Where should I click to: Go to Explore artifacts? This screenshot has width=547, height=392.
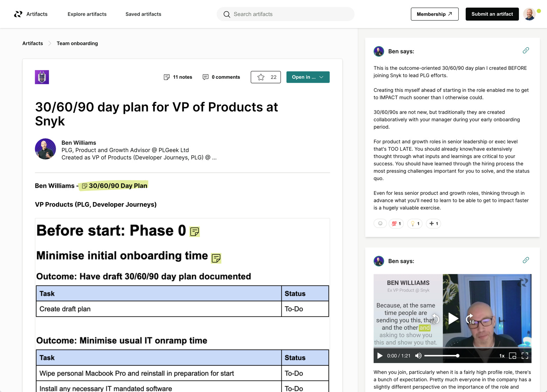pos(87,14)
